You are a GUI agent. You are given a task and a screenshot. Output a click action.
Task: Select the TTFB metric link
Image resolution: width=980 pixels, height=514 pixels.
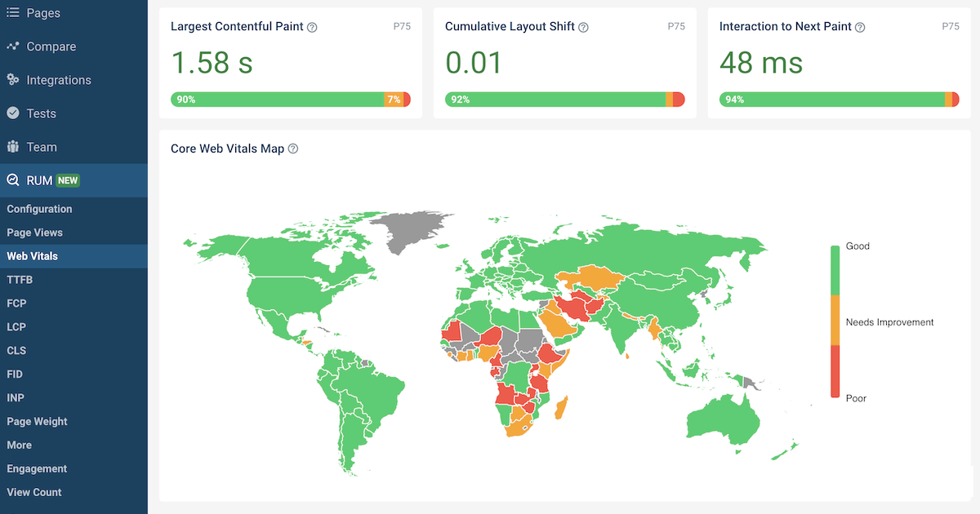[x=20, y=280]
